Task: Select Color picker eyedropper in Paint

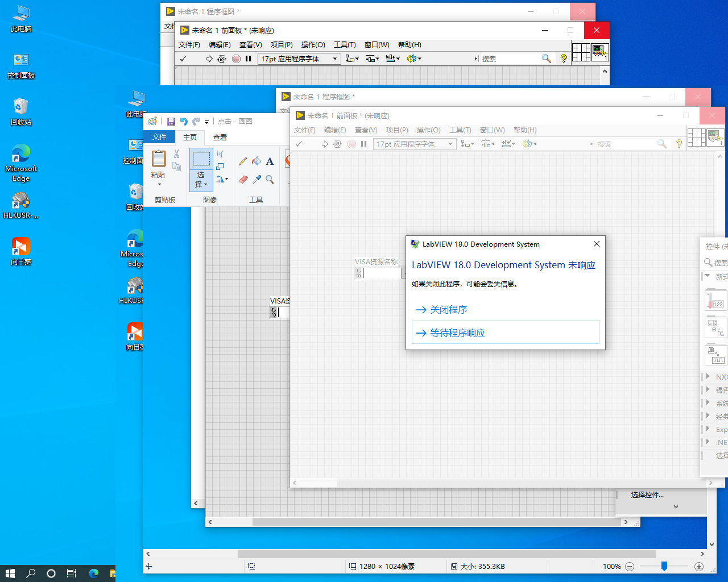Action: (x=257, y=180)
